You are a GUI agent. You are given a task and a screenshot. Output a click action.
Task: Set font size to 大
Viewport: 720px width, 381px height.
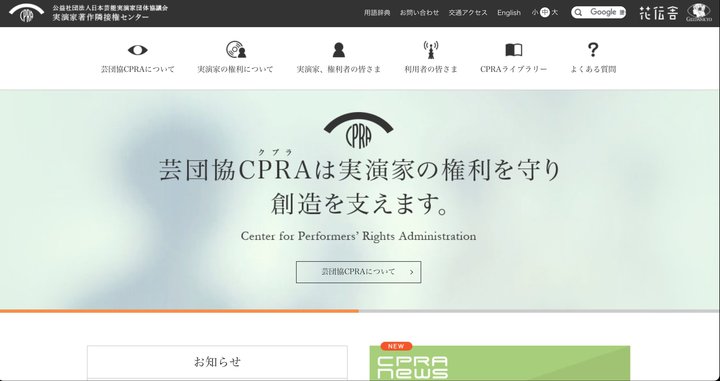pyautogui.click(x=555, y=13)
